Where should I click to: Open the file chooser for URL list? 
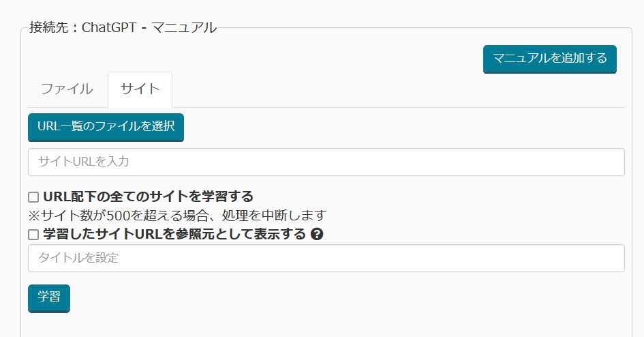[106, 127]
